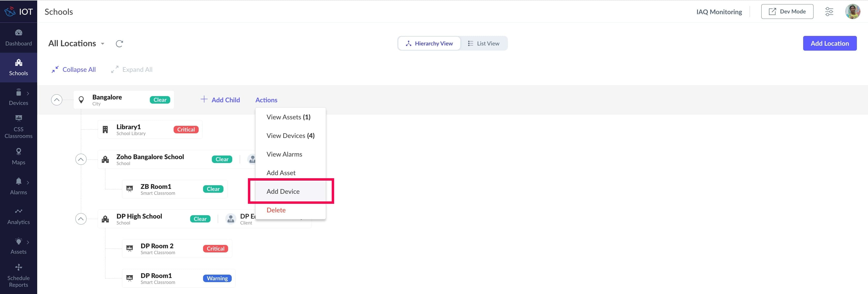
Task: Select Add Device from Actions menu
Action: [283, 191]
